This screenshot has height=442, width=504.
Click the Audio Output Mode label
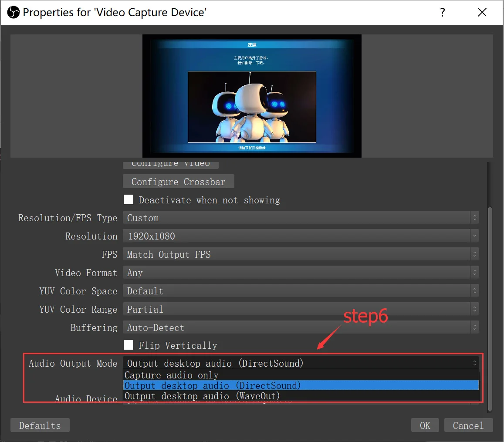[x=73, y=363]
